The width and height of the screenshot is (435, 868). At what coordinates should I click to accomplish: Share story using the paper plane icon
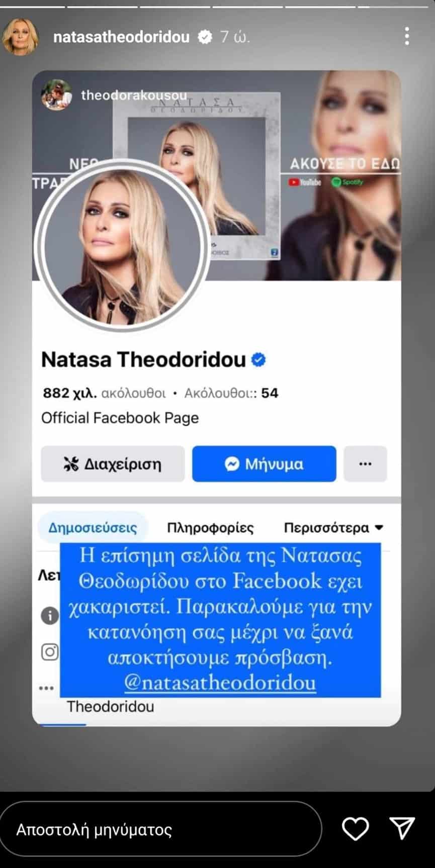click(402, 828)
